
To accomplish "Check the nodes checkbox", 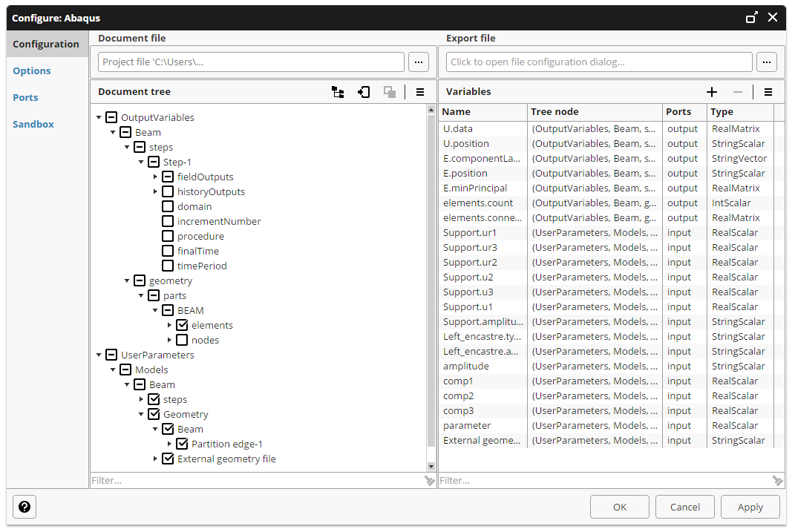I will pos(182,340).
